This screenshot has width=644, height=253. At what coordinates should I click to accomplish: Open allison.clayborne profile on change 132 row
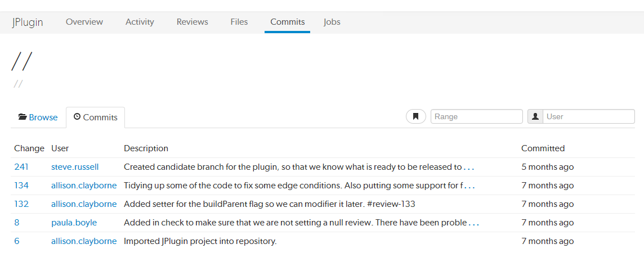[x=84, y=204]
